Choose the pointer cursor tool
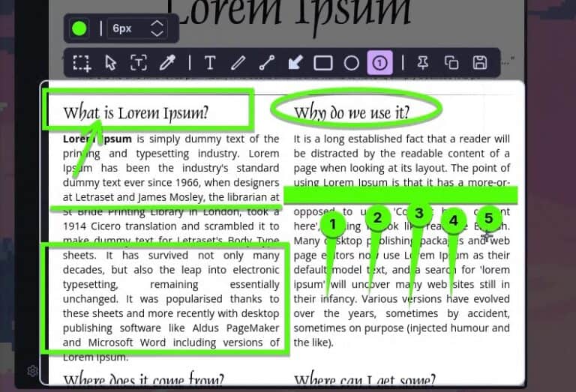Image resolution: width=576 pixels, height=392 pixels. click(x=110, y=63)
